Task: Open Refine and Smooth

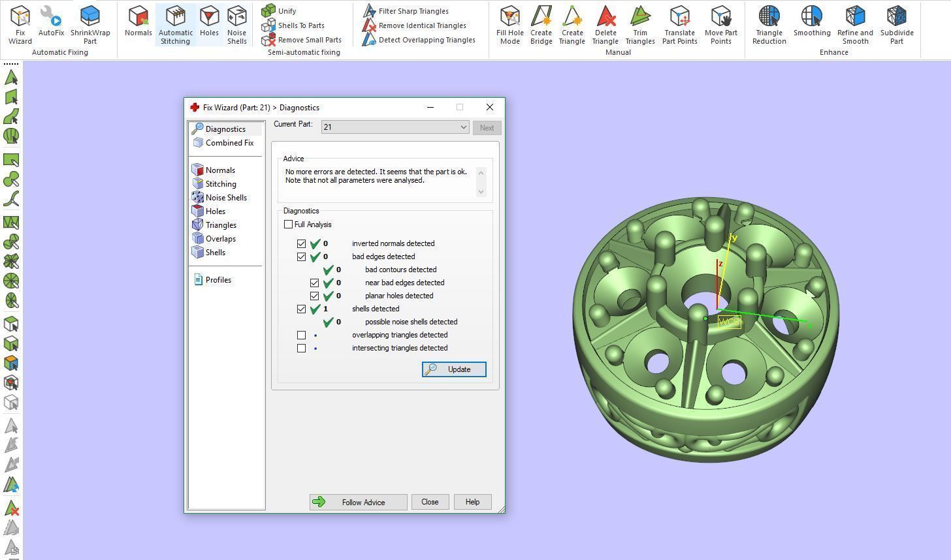Action: pos(855,25)
